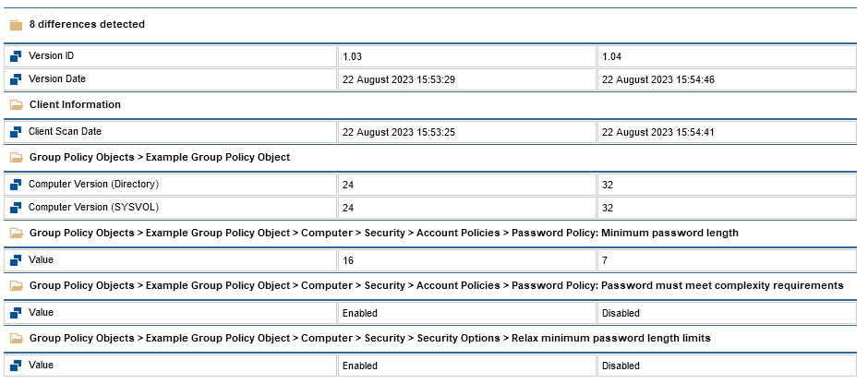The width and height of the screenshot is (868, 384).
Task: Click the new minimum password length value 7
Action: pyautogui.click(x=605, y=261)
